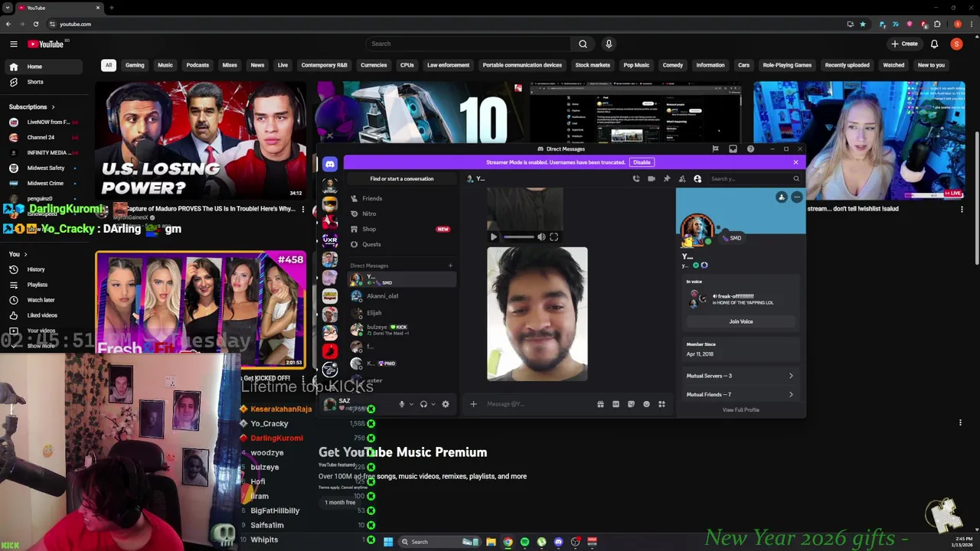
Task: Start a video call in Discord DM
Action: [652, 178]
